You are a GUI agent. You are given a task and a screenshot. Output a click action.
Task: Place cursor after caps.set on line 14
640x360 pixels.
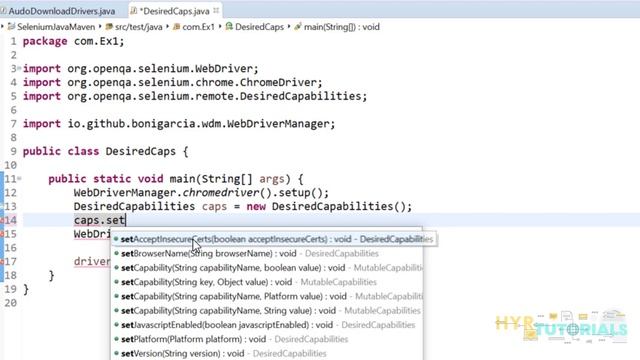[x=125, y=220]
